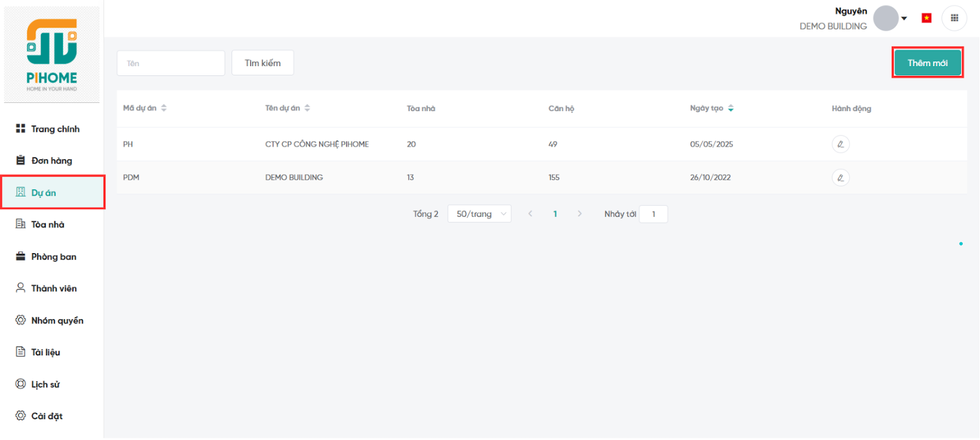Screen dimensions: 980x440
Task: Click the Nhảy tới page number box
Action: [653, 214]
